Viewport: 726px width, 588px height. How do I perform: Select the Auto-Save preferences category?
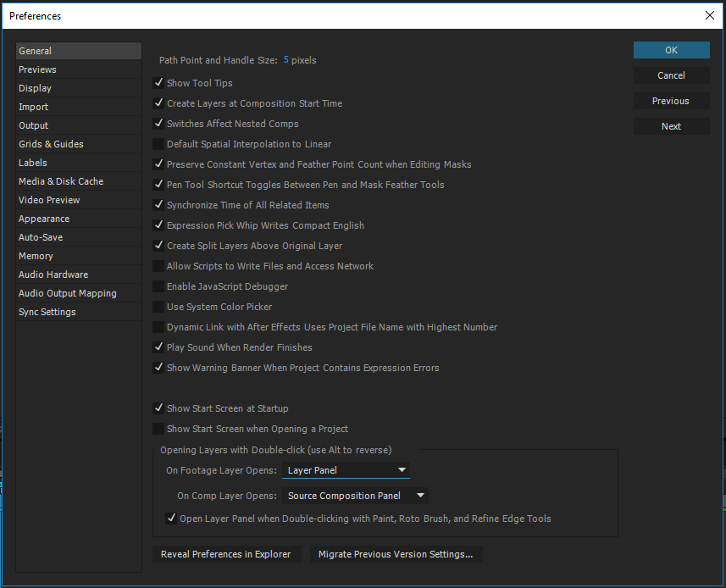(x=41, y=237)
